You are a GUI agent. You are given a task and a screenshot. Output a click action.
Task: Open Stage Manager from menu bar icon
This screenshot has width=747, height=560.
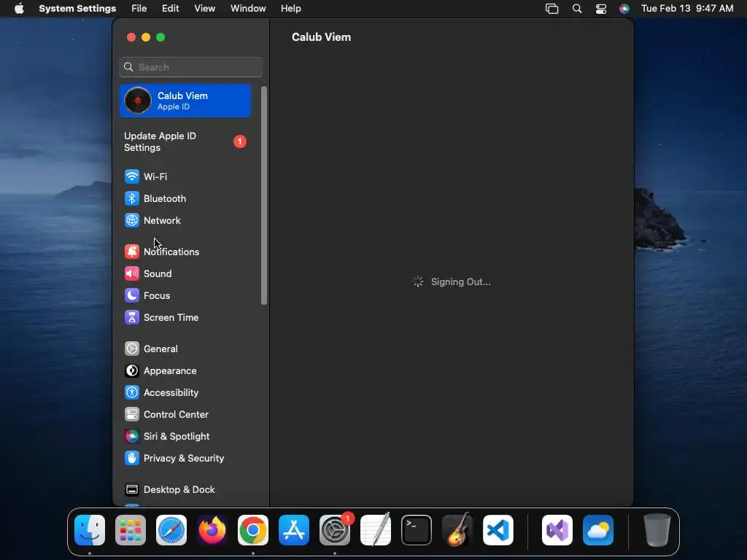[x=551, y=9]
